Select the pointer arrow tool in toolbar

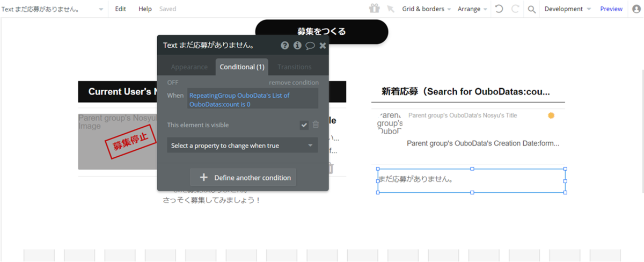coord(390,9)
